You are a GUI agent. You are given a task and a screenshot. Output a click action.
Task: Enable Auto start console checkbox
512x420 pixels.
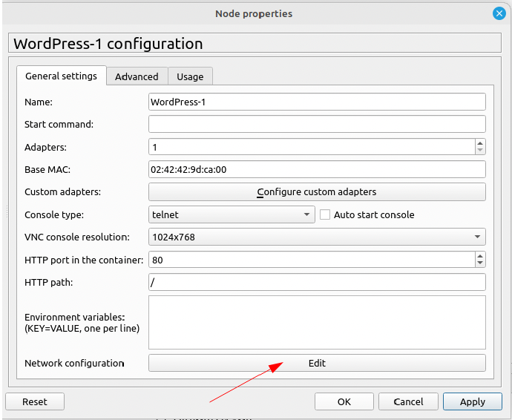[x=324, y=214]
